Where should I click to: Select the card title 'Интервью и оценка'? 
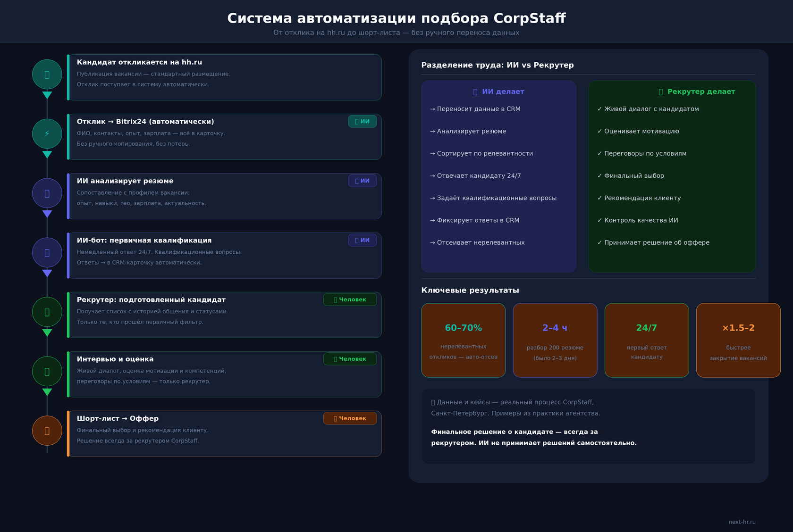pyautogui.click(x=115, y=359)
